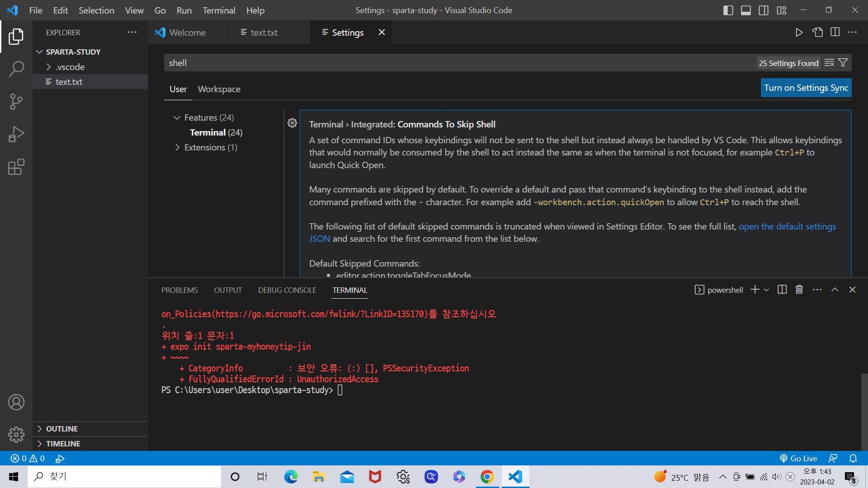Add a new terminal with plus icon

[755, 290]
